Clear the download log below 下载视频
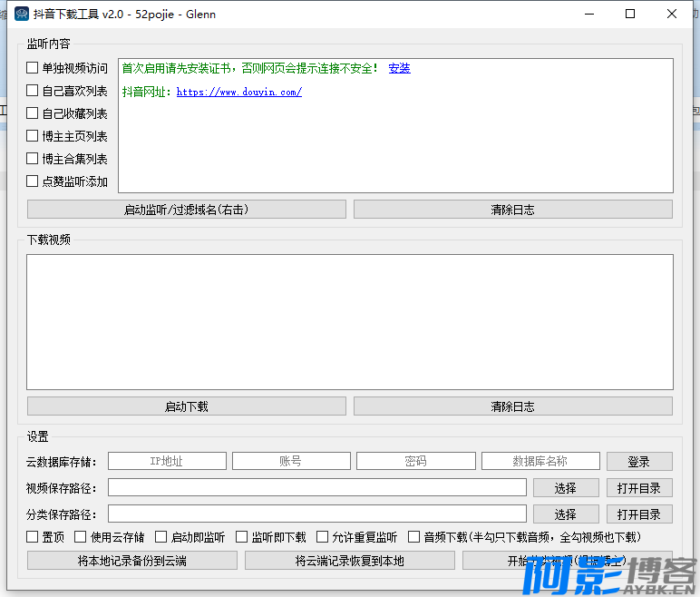The width and height of the screenshot is (700, 597). point(513,406)
